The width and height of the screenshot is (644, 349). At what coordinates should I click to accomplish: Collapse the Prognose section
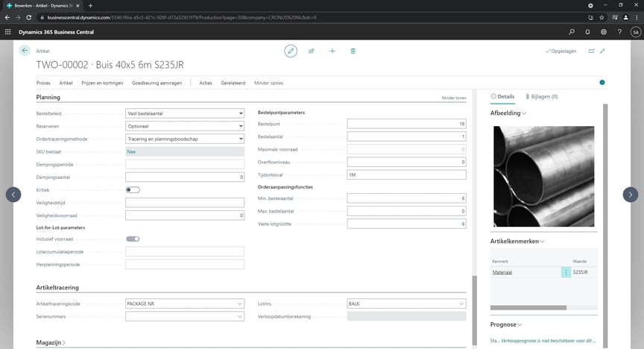click(x=506, y=324)
